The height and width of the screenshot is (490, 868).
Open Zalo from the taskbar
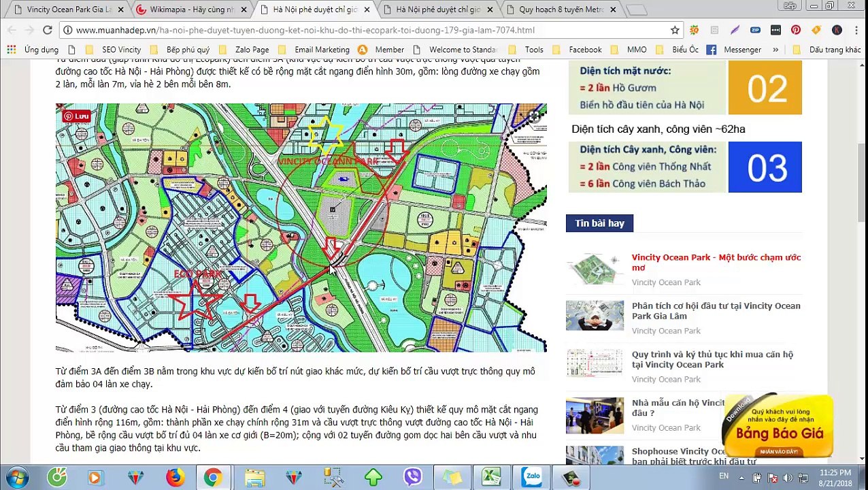click(x=531, y=477)
